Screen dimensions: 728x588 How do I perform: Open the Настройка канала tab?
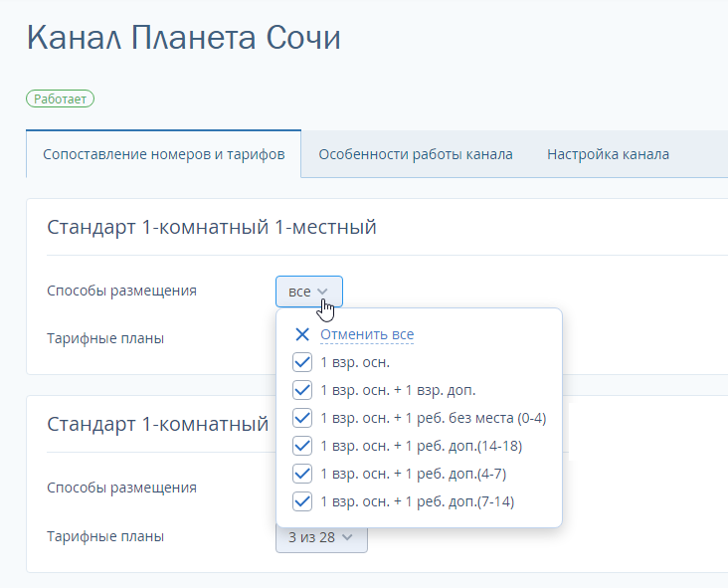tap(608, 154)
